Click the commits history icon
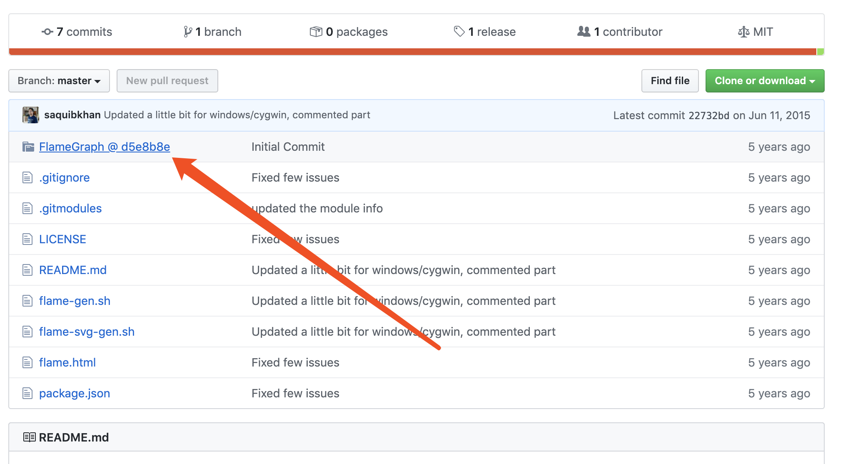Image resolution: width=868 pixels, height=464 pixels. tap(47, 32)
